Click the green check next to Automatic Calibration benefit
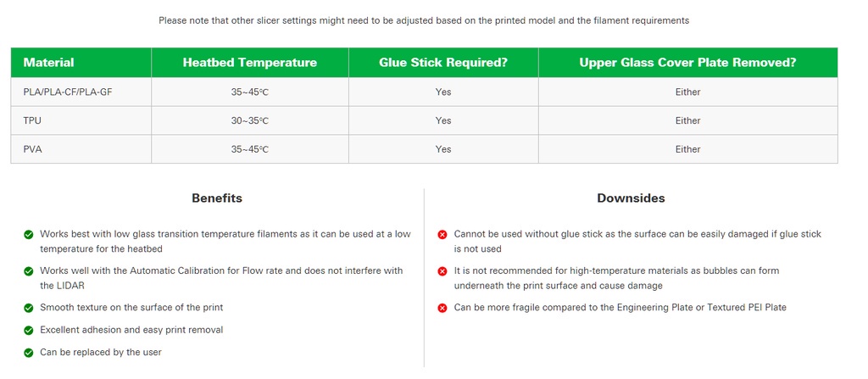Viewport: 868px width, 379px height. 29,271
